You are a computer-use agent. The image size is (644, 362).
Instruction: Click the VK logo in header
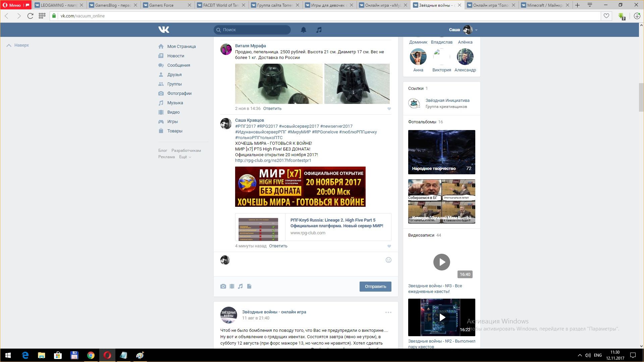164,30
